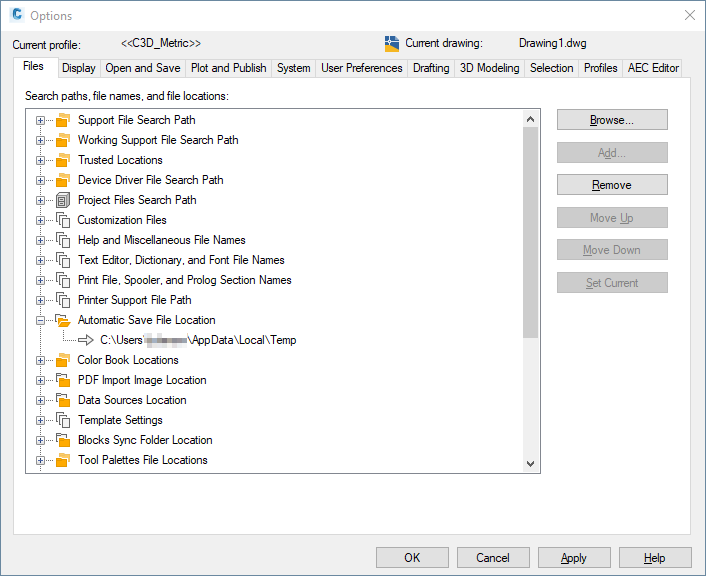Select the Selection tab
This screenshot has height=576, width=706.
coord(552,68)
